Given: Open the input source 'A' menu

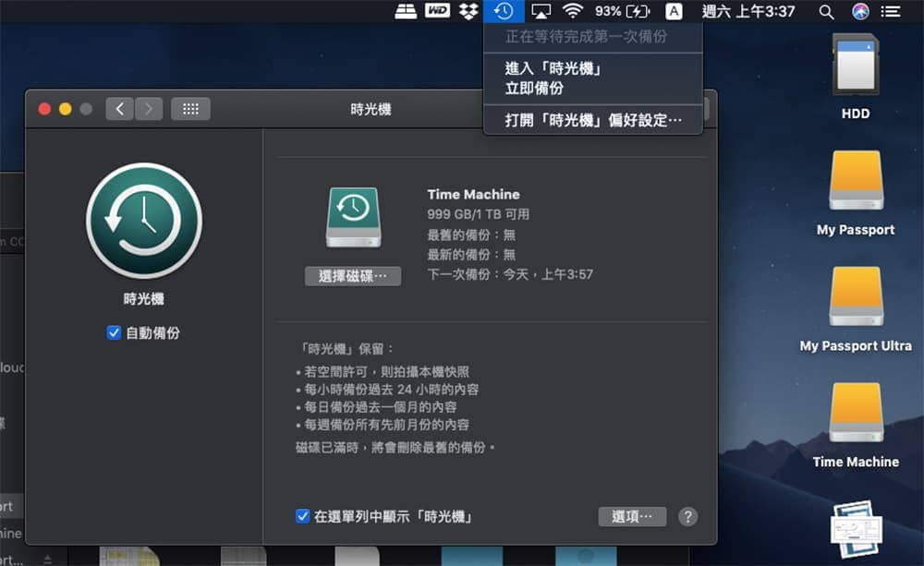Looking at the screenshot, I should click(674, 11).
